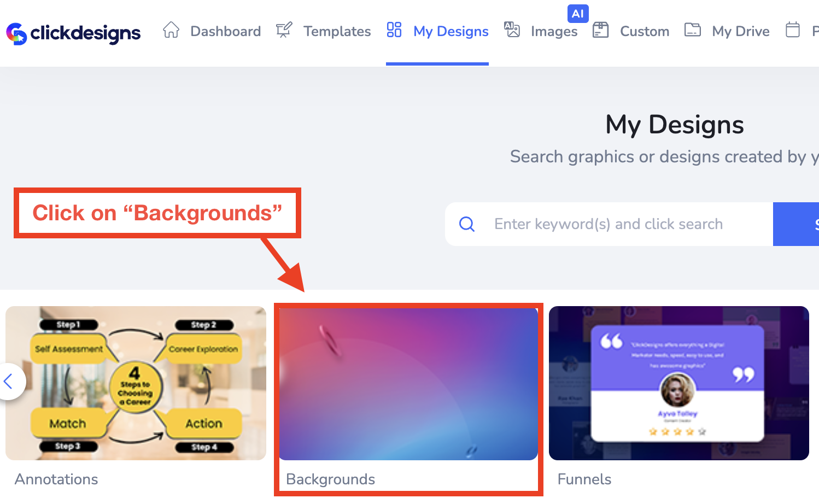The image size is (819, 504).
Task: Open the Custom menu item
Action: point(645,31)
